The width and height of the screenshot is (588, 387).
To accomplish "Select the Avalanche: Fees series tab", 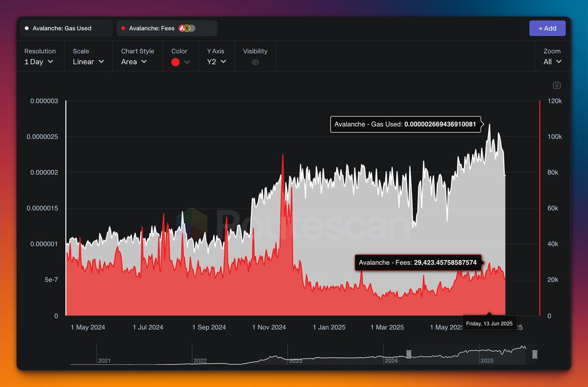I will (167, 28).
